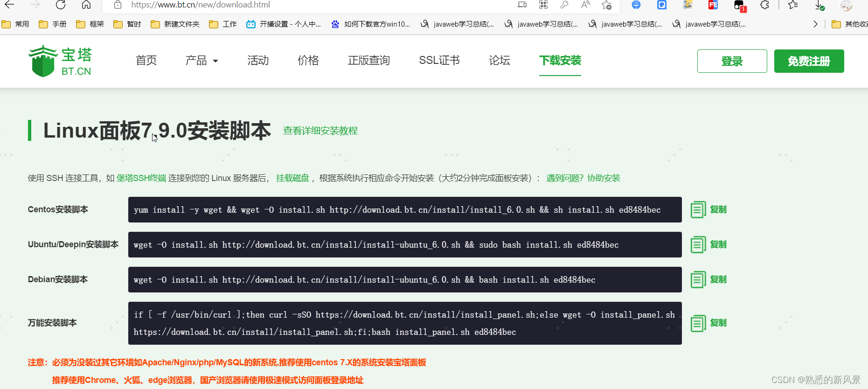Open the QR/apps grid icon in address bar
868x389 pixels.
(x=543, y=5)
